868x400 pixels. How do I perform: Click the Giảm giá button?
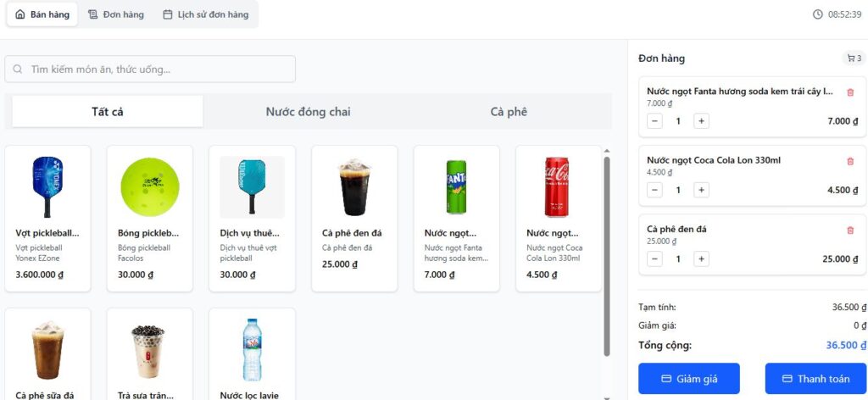click(x=688, y=379)
